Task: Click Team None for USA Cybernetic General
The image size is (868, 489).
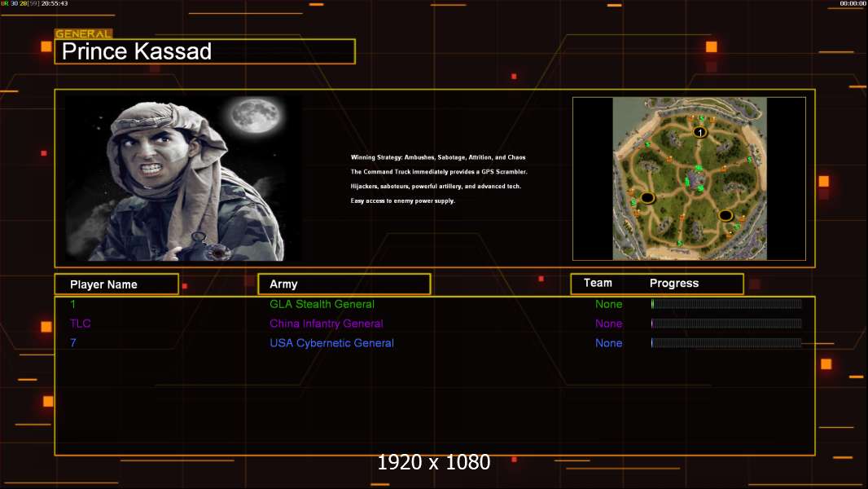Action: pos(608,343)
